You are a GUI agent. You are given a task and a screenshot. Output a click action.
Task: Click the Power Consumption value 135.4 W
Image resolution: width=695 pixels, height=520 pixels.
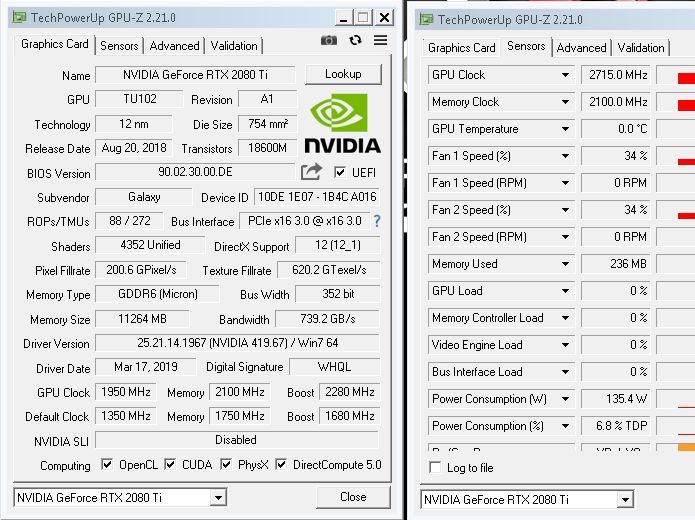point(615,399)
